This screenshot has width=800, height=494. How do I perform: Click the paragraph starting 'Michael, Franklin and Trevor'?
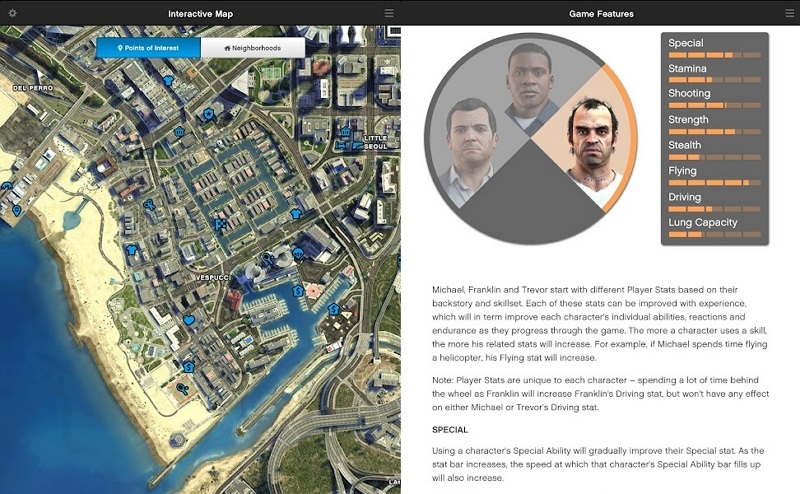tap(599, 324)
